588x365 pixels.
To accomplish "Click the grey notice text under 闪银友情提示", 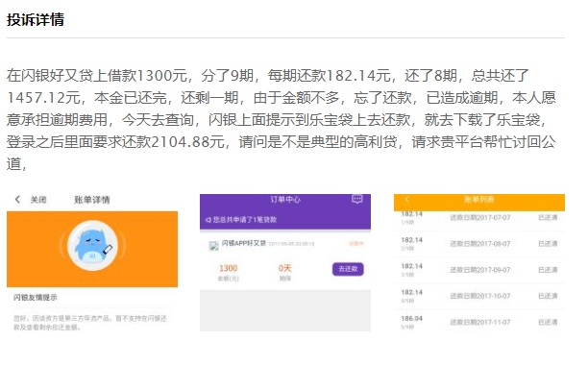I will 90,323.
